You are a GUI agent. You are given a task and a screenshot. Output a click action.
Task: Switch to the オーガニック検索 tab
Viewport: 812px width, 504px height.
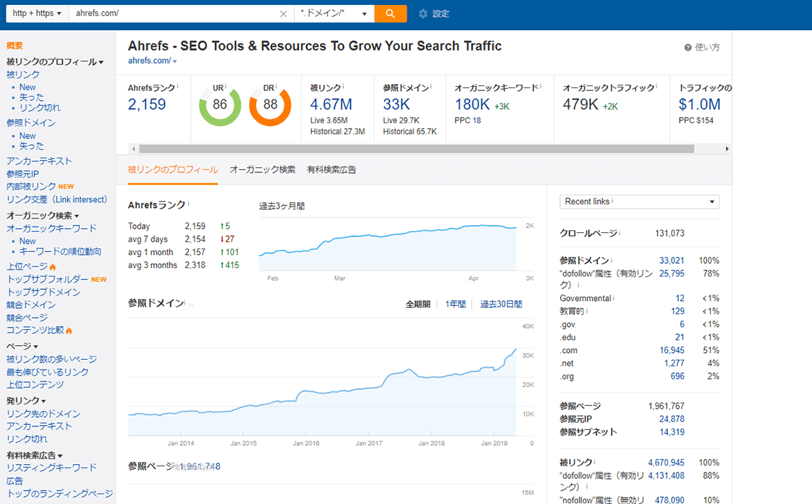[262, 169]
